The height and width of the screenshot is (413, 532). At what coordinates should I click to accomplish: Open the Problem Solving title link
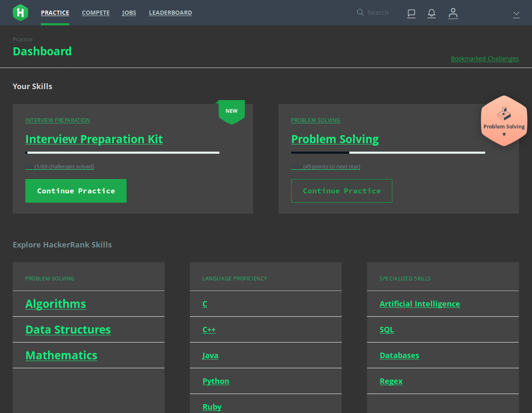click(x=335, y=139)
